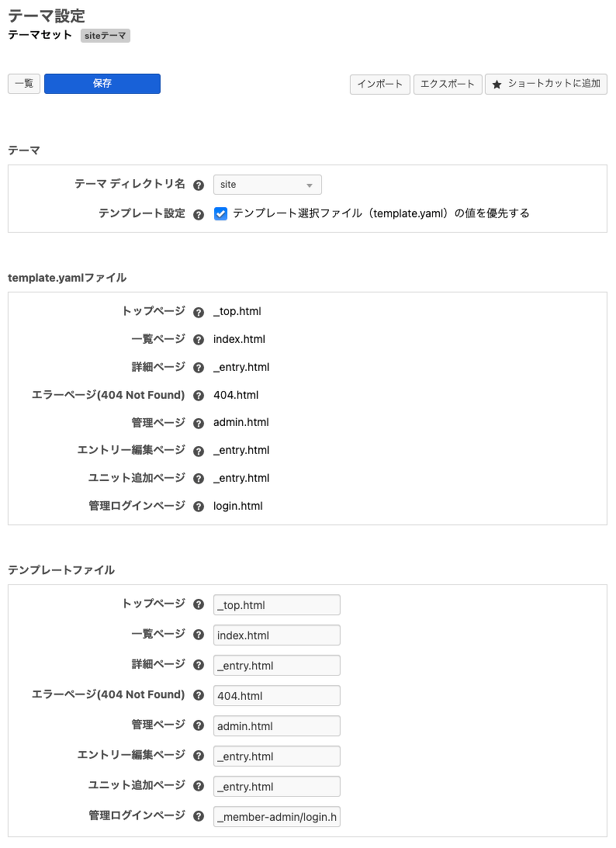Click the star icon on ショートカットに追加

(x=497, y=85)
